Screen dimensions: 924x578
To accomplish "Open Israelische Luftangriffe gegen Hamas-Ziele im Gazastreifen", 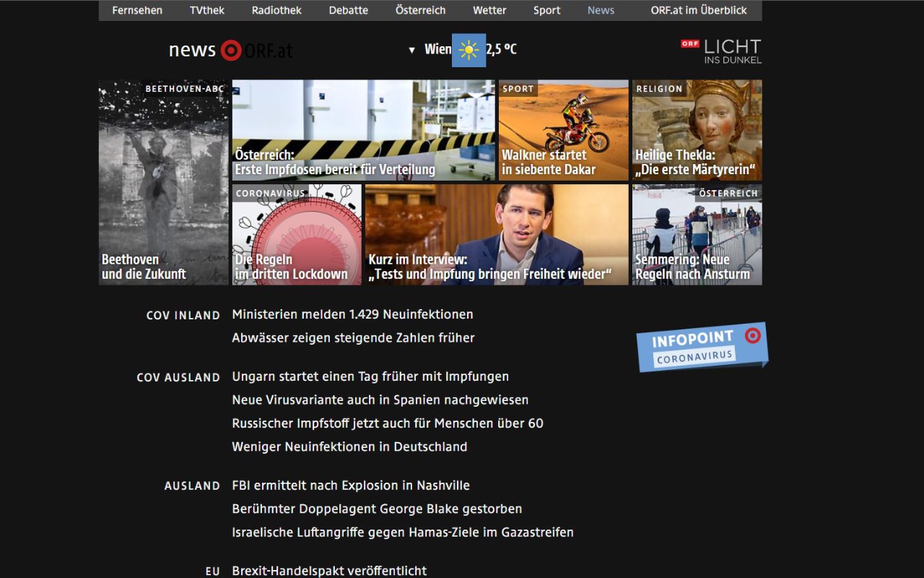I will [x=403, y=532].
